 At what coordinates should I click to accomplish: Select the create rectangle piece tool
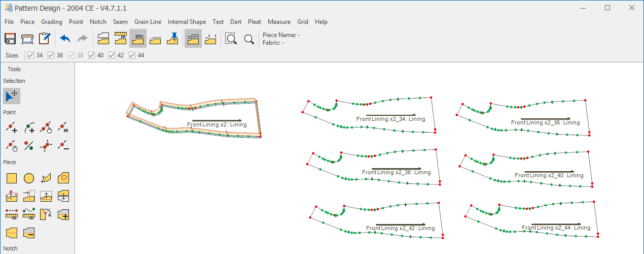tap(12, 178)
